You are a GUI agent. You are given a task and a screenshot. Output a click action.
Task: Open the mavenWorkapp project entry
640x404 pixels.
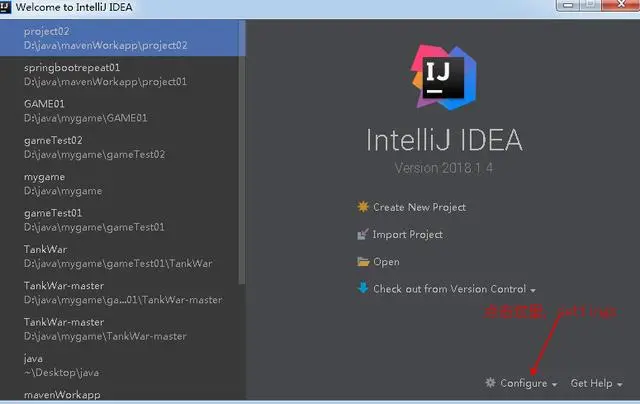click(x=120, y=393)
